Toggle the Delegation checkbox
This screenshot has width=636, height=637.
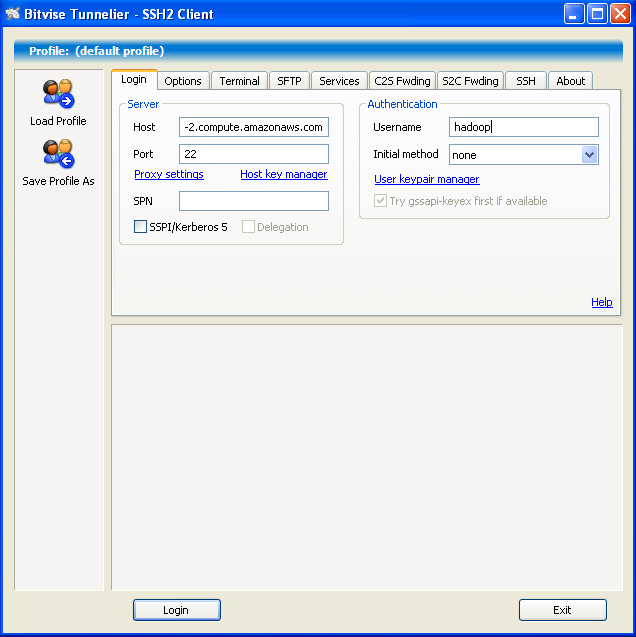[248, 227]
